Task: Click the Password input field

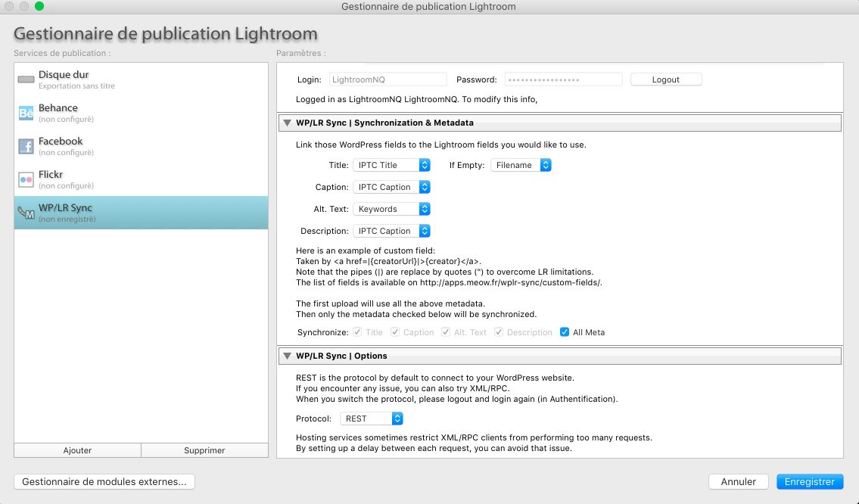Action: tap(563, 79)
